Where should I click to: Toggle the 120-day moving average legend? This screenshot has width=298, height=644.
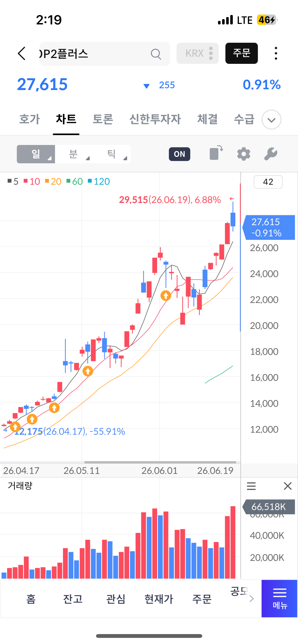coord(99,181)
